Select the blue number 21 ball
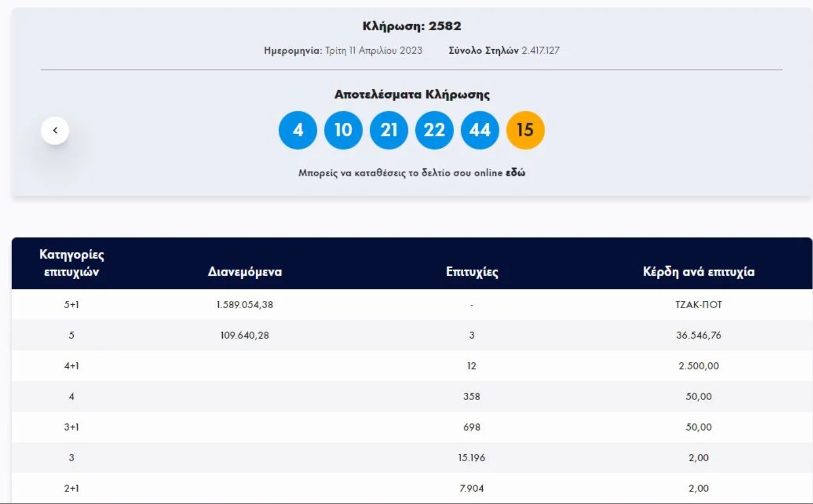The image size is (813, 504). (x=389, y=130)
